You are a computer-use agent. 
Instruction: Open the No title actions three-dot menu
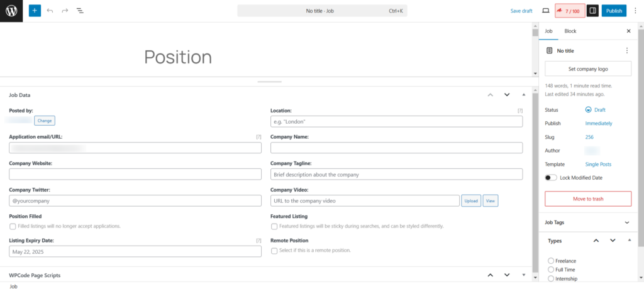pyautogui.click(x=627, y=50)
